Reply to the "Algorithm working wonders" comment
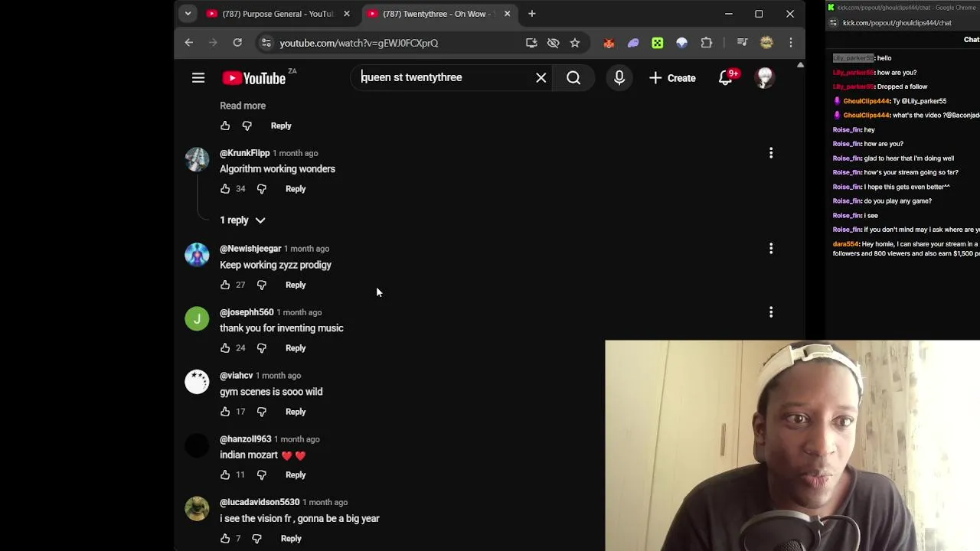The image size is (980, 551). click(x=296, y=189)
